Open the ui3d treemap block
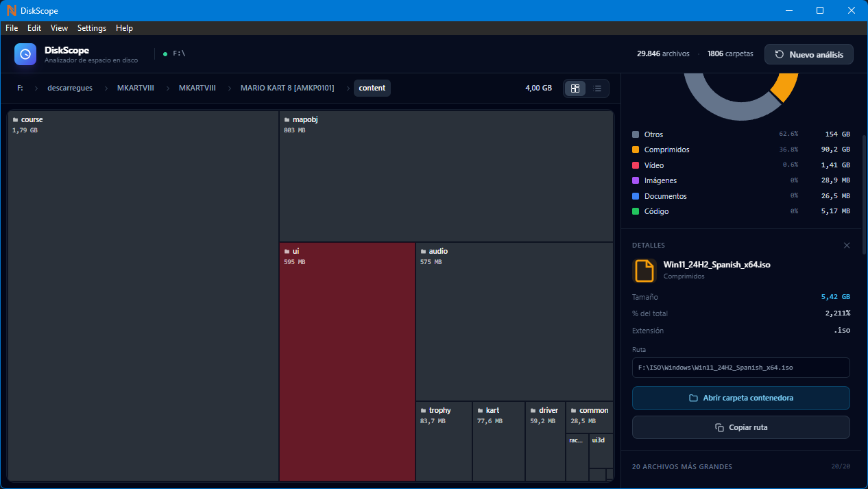This screenshot has height=489, width=868. [x=601, y=451]
